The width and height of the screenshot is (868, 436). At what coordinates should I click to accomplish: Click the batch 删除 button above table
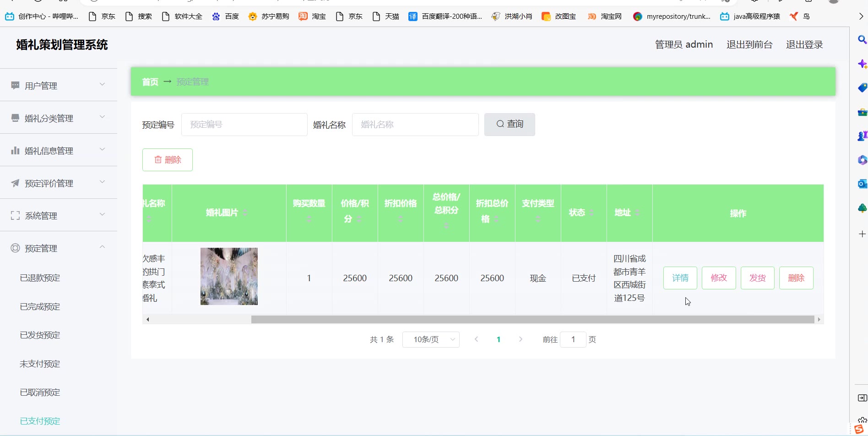[x=168, y=160]
